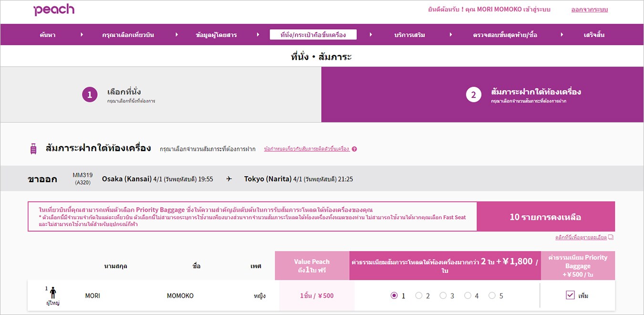Select 3 checked bags radio button
Viewport: 644px width, 315px height.
point(443,295)
